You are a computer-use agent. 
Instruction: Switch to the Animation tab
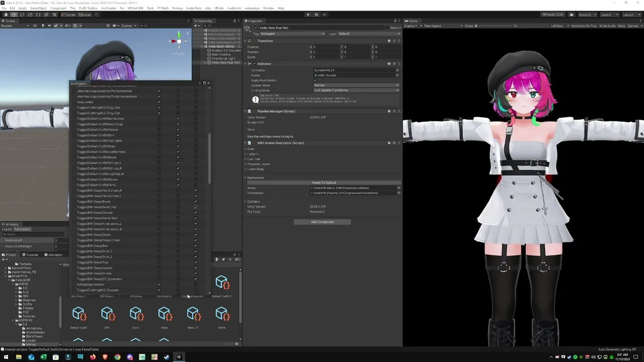pyautogui.click(x=53, y=254)
